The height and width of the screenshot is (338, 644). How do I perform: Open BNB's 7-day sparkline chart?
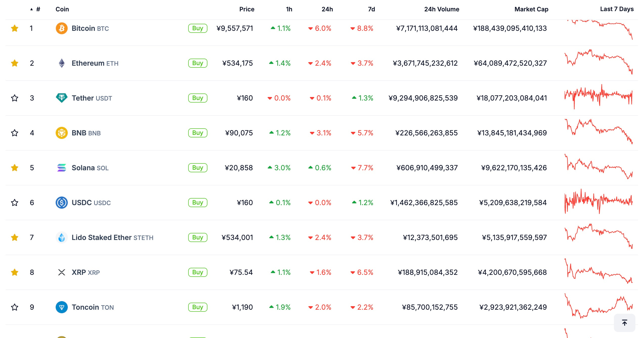click(599, 132)
